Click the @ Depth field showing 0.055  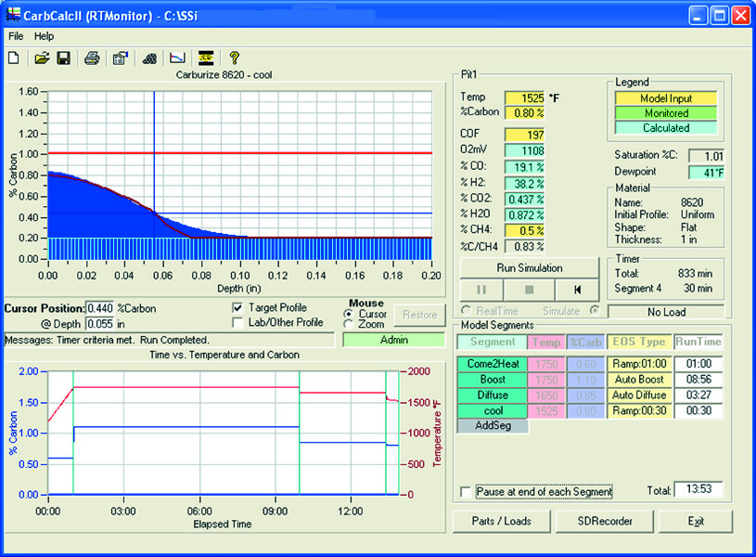coord(100,324)
